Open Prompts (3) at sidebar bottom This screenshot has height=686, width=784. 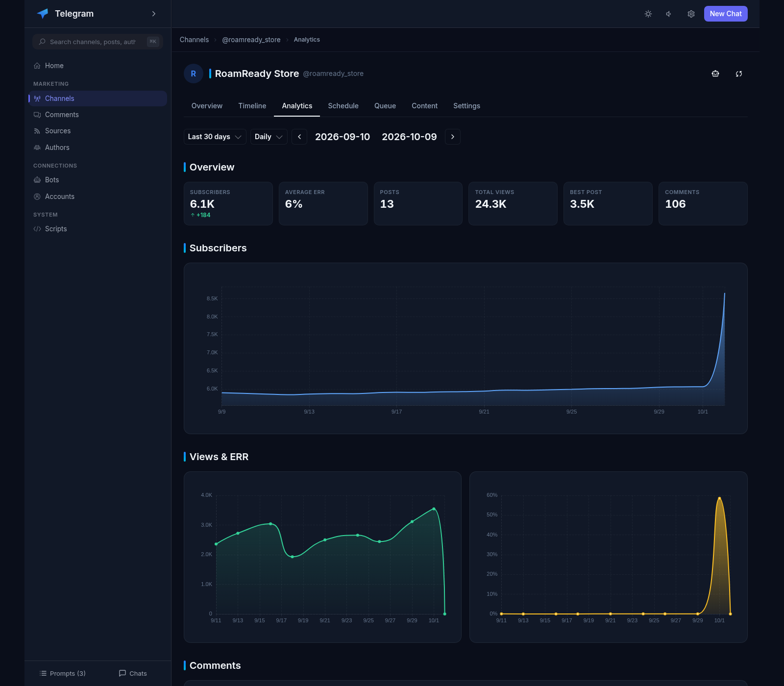pyautogui.click(x=63, y=673)
